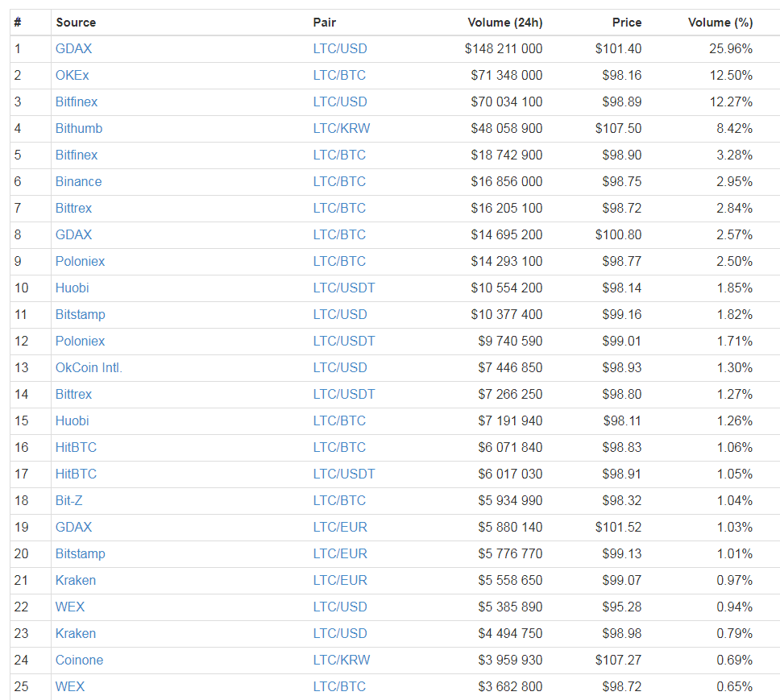Open the LTC/USD pair for GDAX row 1

340,48
